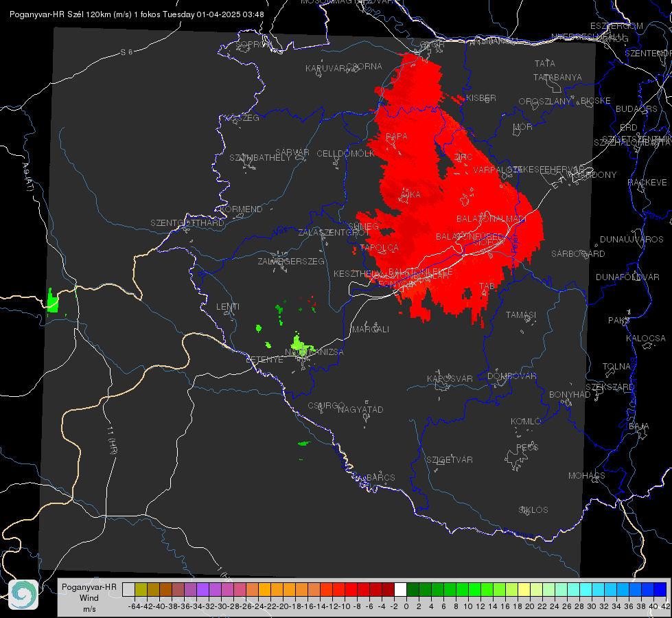This screenshot has height=618, width=672.
Task: Click the SZOMBATHELY city label
Action: pyautogui.click(x=260, y=157)
